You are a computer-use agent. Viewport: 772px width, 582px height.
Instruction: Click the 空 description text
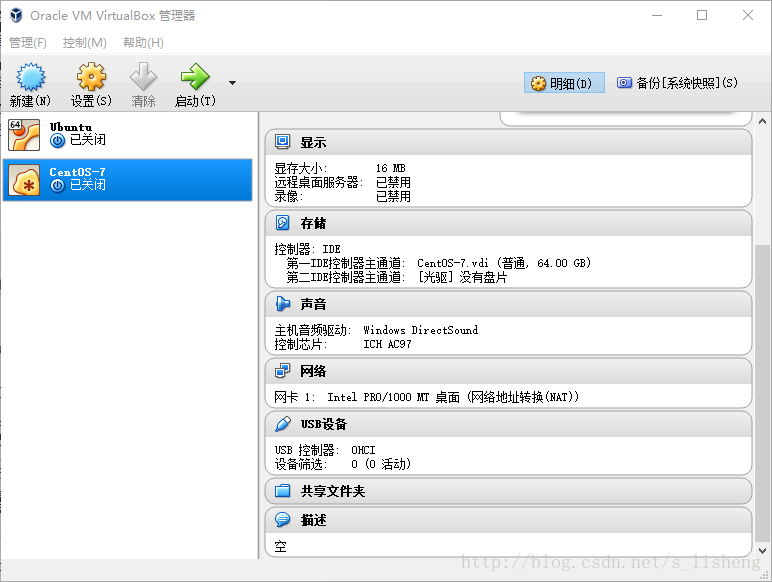pyautogui.click(x=280, y=547)
